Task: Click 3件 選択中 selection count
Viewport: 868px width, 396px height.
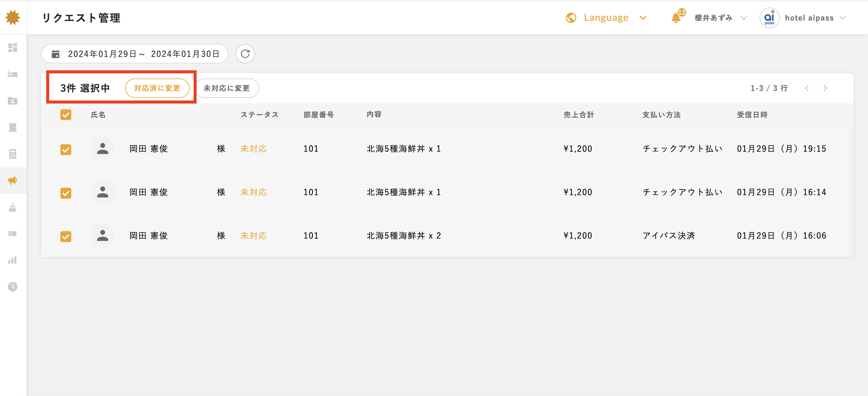Action: point(85,88)
